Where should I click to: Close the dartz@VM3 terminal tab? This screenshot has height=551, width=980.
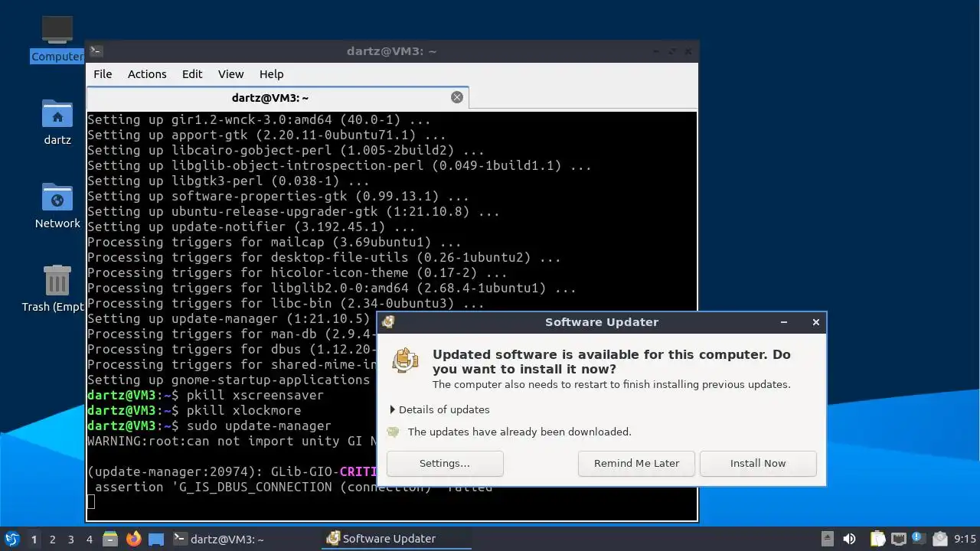pyautogui.click(x=457, y=97)
